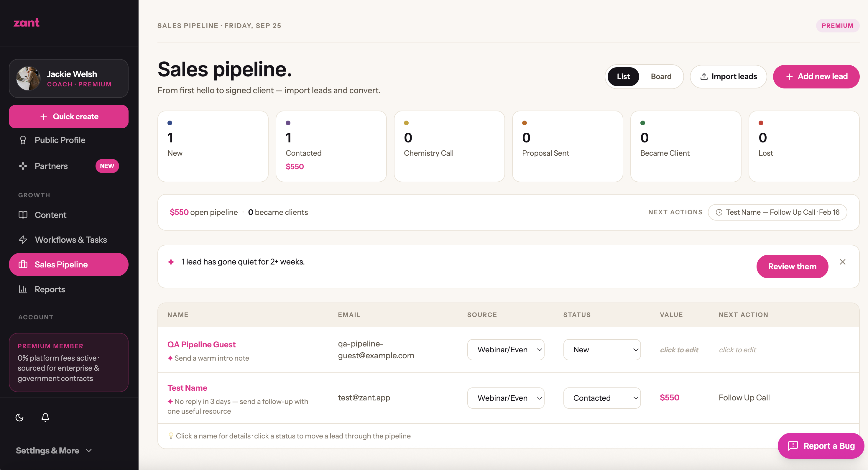Screen dimensions: 868x470
Task: Switch to Board view
Action: pos(661,76)
